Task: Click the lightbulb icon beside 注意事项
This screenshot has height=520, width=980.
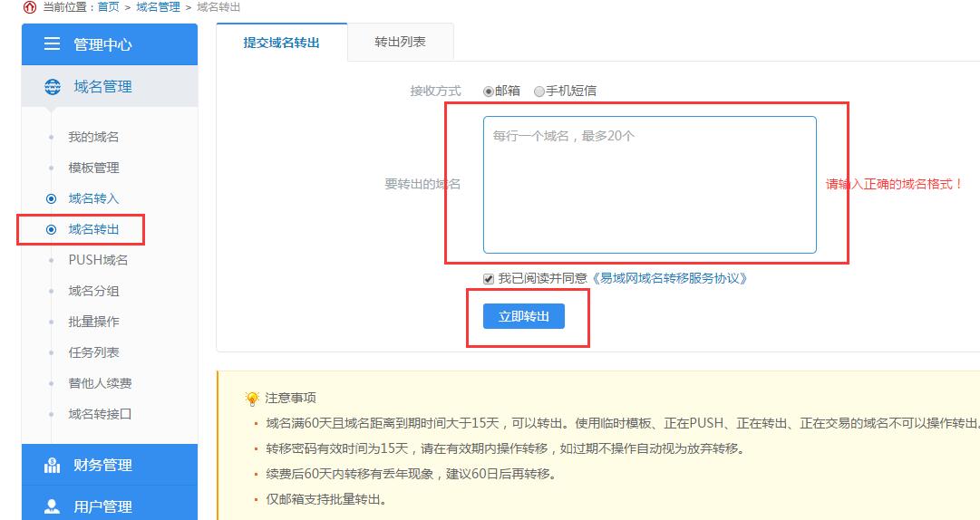Action: point(252,399)
